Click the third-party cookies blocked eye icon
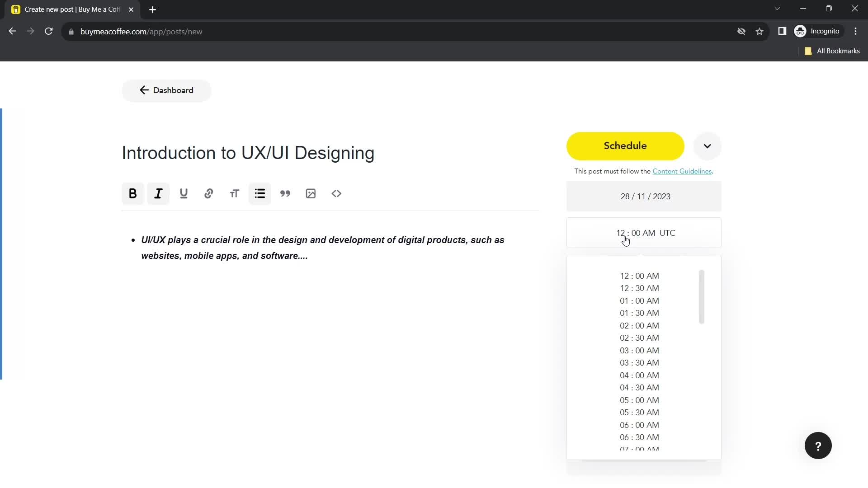 point(741,32)
